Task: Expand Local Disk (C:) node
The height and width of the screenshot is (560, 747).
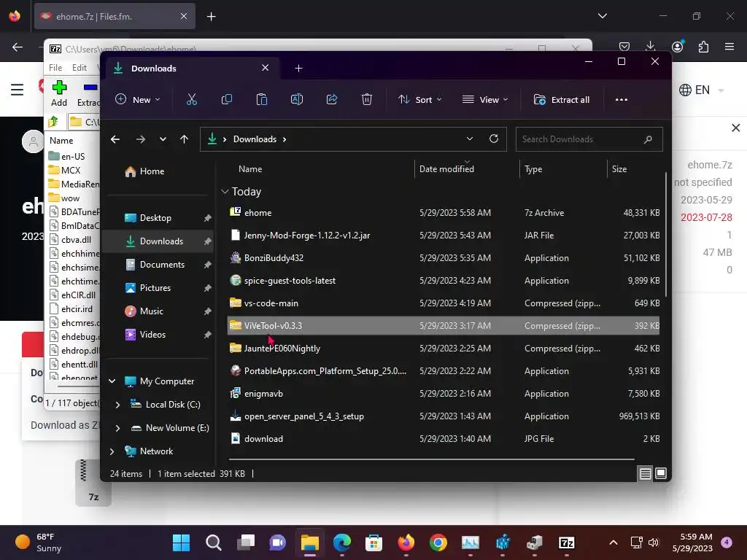Action: click(x=117, y=404)
